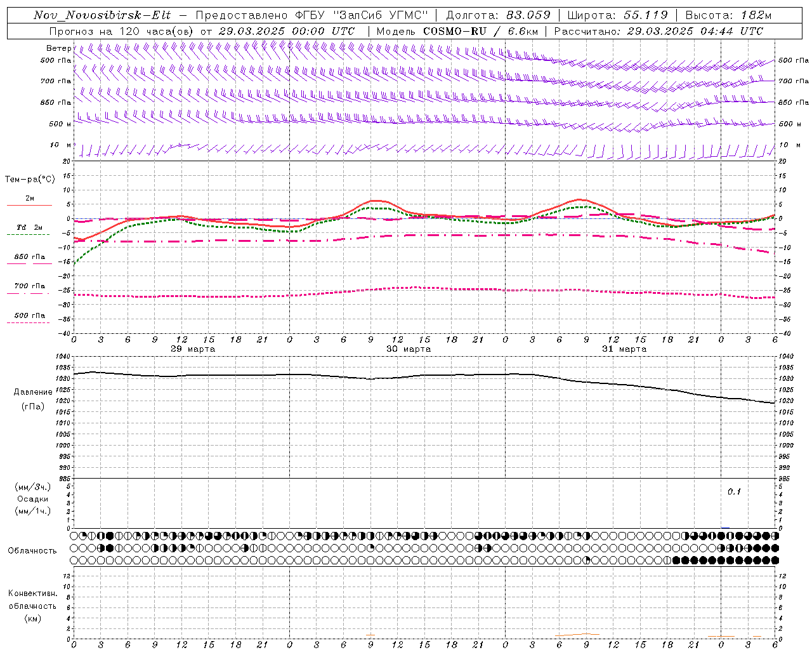Viewport: 812px width, 650px height.
Task: Click the station title Nov_Novosibirsk-Elt
Action: [x=101, y=15]
